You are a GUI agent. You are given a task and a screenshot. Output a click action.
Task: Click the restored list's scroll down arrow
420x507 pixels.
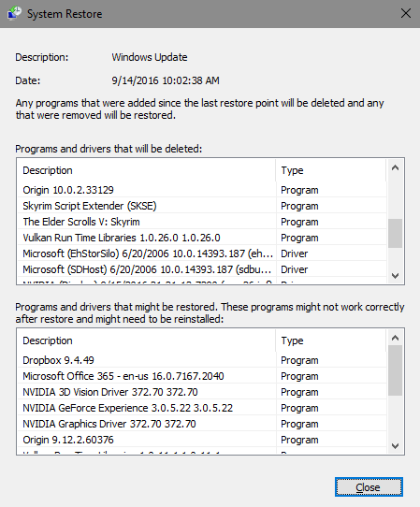point(395,446)
